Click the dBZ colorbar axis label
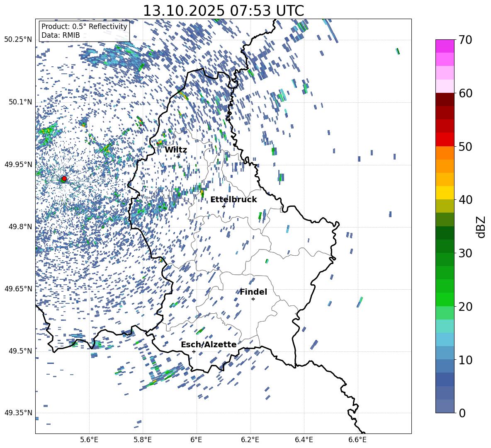The height and width of the screenshot is (448, 491). 481,227
